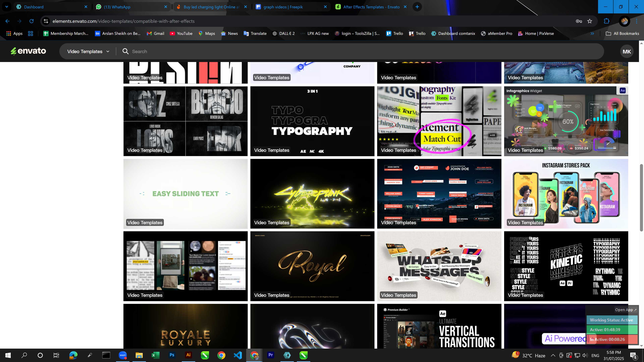
Task: Open the DALL·E 2 bookmark
Action: point(283,34)
